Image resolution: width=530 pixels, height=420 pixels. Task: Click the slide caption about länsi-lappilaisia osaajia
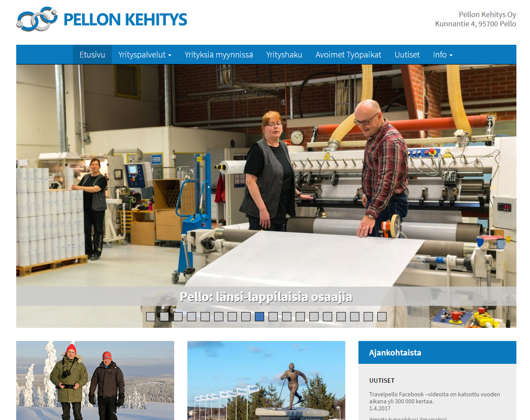coord(266,297)
